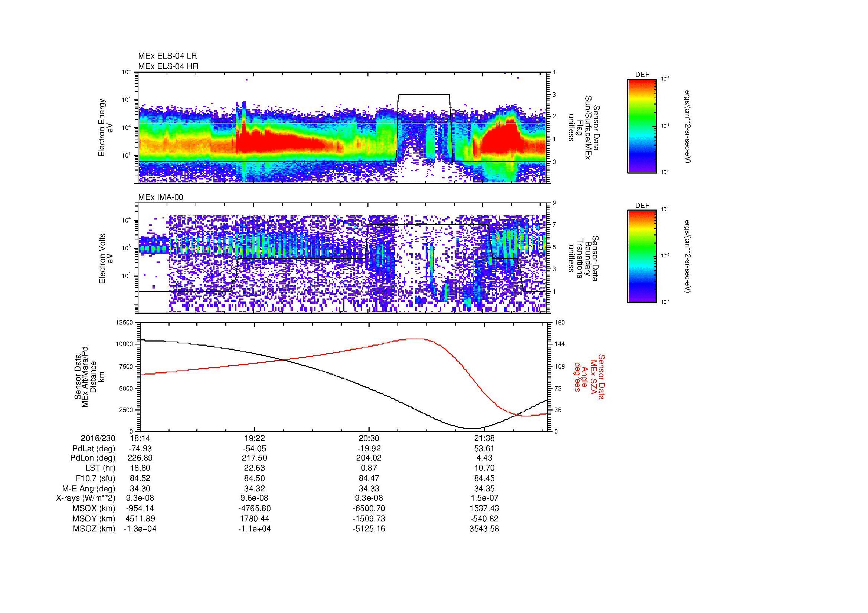Click the MSOX value '1537.43'
The width and height of the screenshot is (868, 613).
(484, 508)
